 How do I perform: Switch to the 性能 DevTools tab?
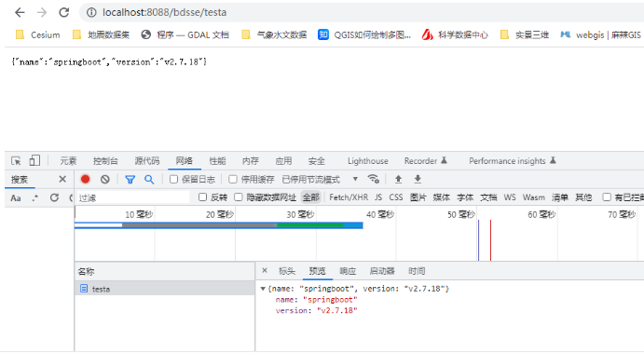pyautogui.click(x=217, y=161)
